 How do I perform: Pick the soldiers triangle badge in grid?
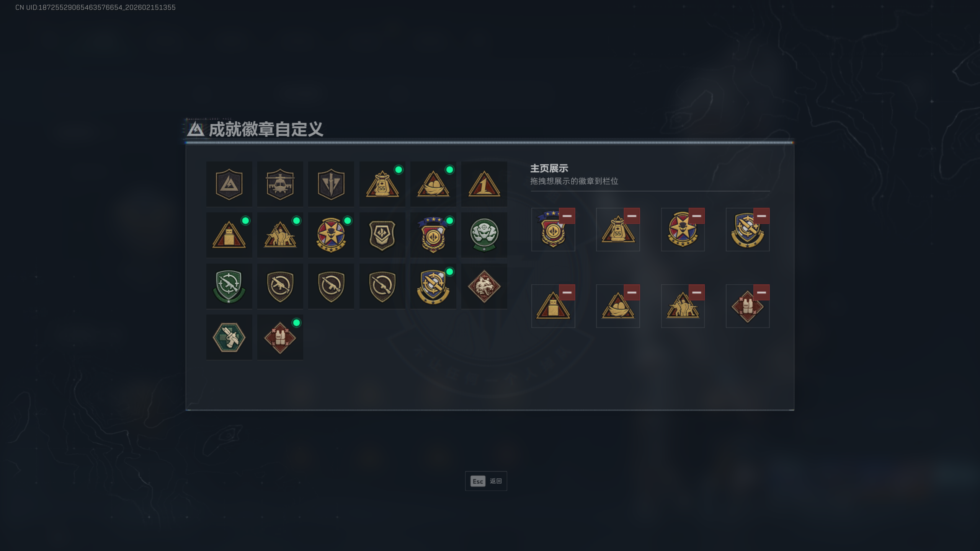pyautogui.click(x=280, y=235)
